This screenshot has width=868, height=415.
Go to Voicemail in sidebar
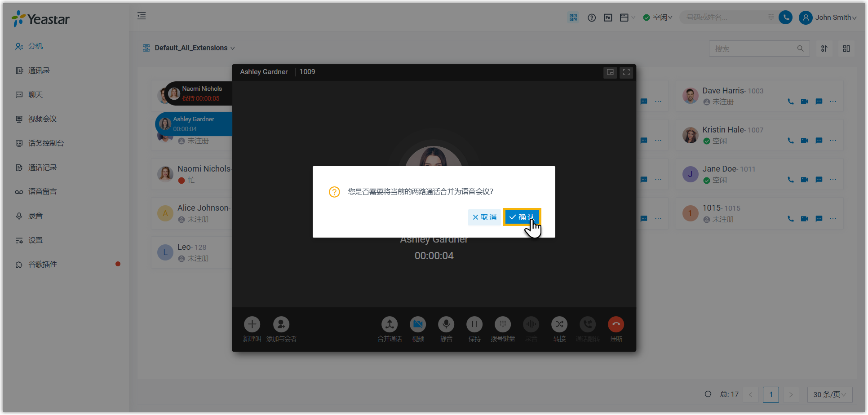[42, 192]
